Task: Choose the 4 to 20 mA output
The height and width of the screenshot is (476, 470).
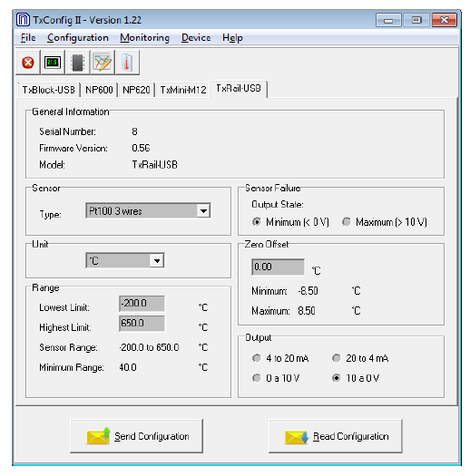Action: [x=280, y=358]
